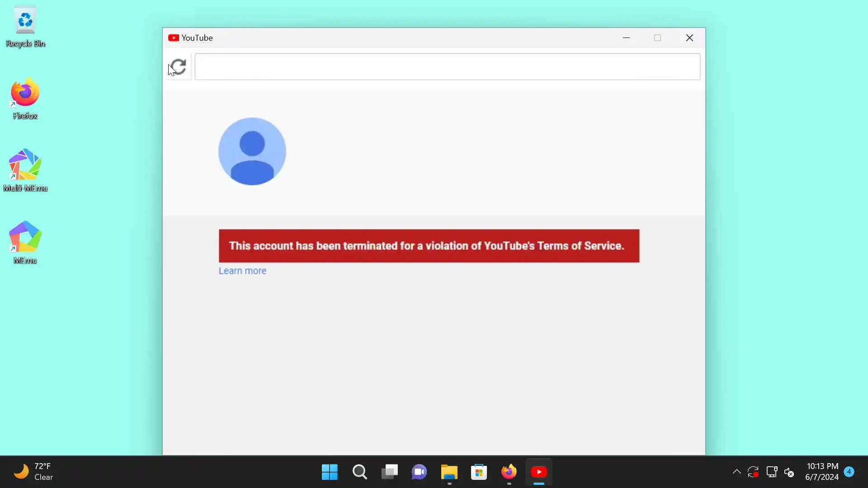Image resolution: width=868 pixels, height=488 pixels.
Task: Open the MEmu emulator desktop shortcut
Action: pos(25,242)
